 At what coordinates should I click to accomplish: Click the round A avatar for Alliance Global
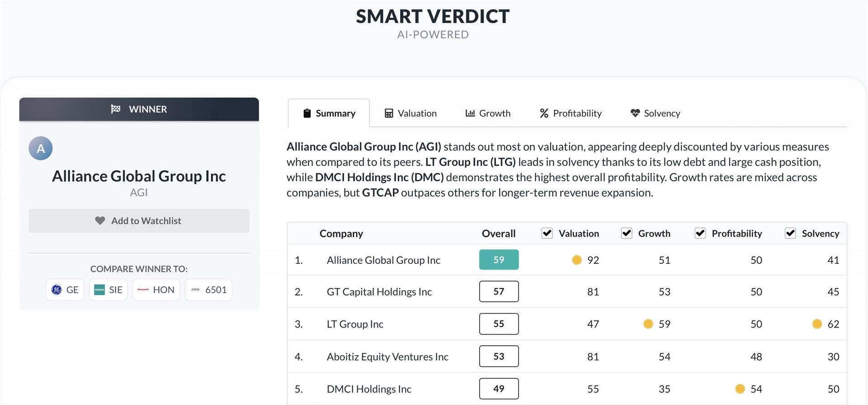[41, 148]
